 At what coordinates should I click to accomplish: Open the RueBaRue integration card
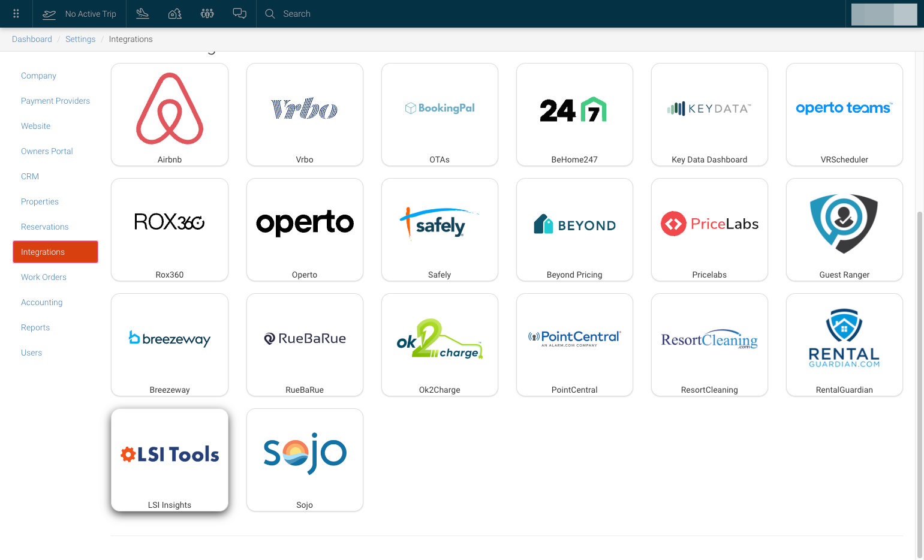pyautogui.click(x=305, y=345)
